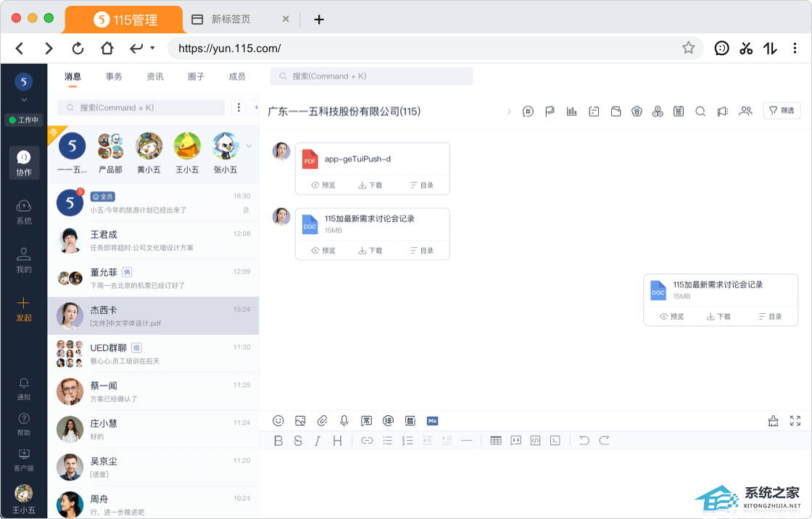Screen dimensions: 812x519
Task: Undo the last edit in the editor
Action: [584, 441]
